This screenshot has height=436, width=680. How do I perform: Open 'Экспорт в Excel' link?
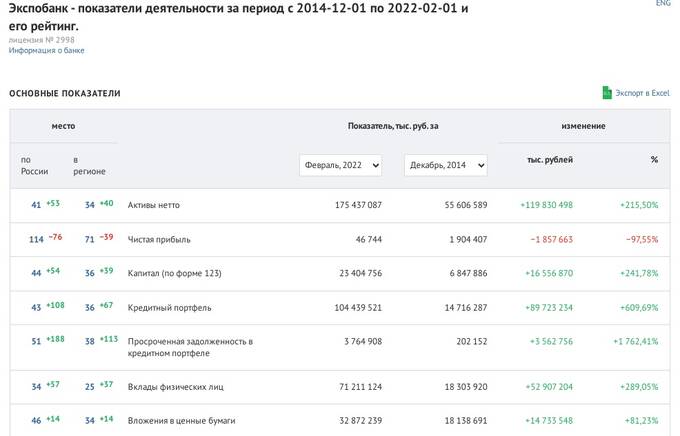pyautogui.click(x=642, y=93)
